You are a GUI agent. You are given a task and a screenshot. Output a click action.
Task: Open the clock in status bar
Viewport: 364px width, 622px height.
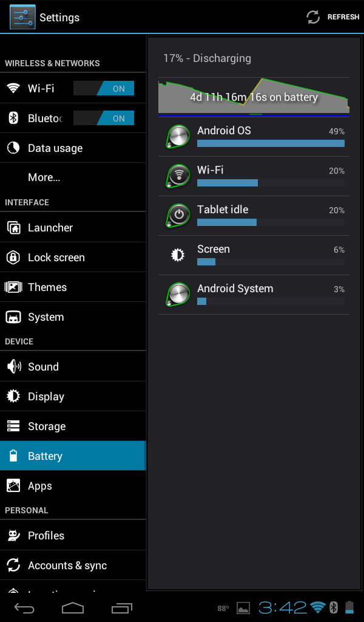click(283, 607)
